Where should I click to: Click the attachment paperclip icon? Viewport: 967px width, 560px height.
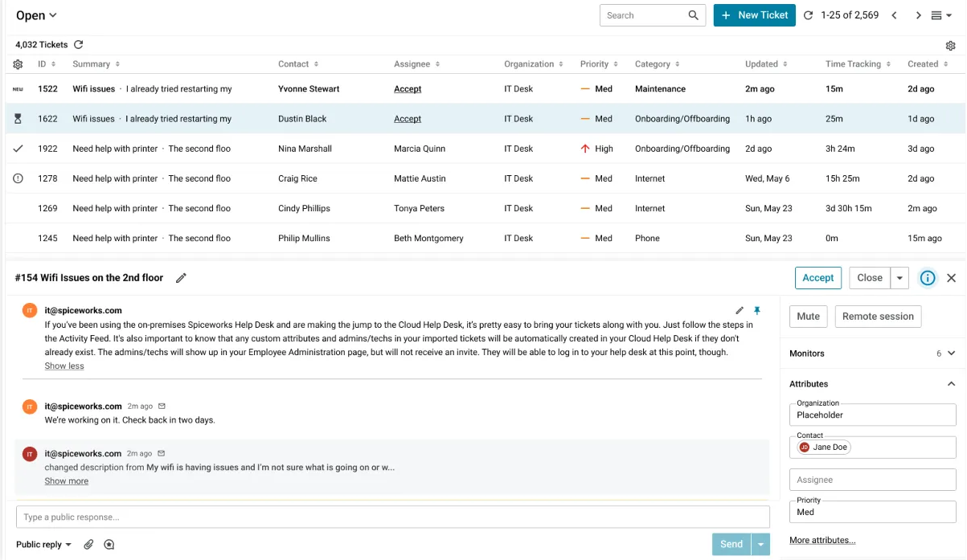pos(89,545)
